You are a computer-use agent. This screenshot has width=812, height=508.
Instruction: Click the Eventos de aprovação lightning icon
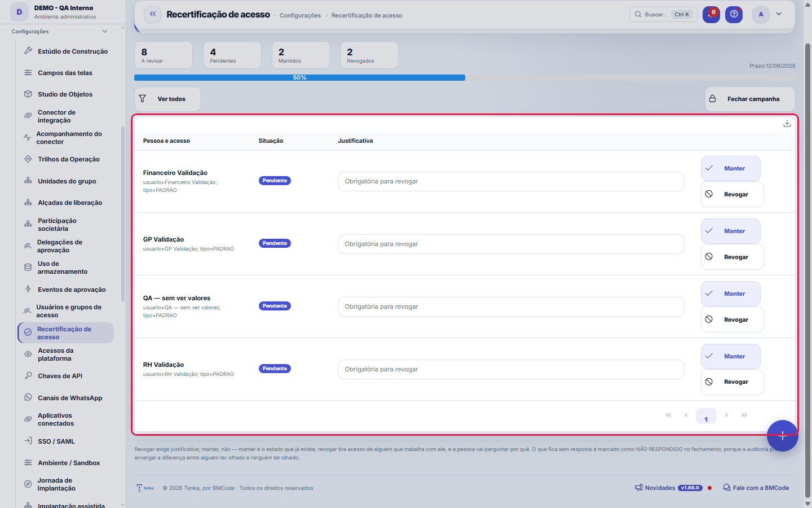(28, 290)
